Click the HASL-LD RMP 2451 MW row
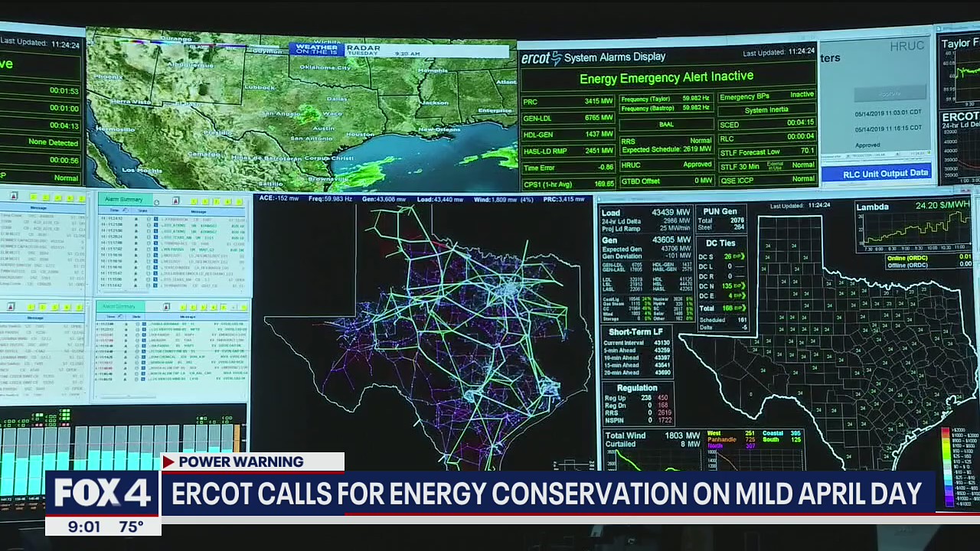 [x=568, y=151]
